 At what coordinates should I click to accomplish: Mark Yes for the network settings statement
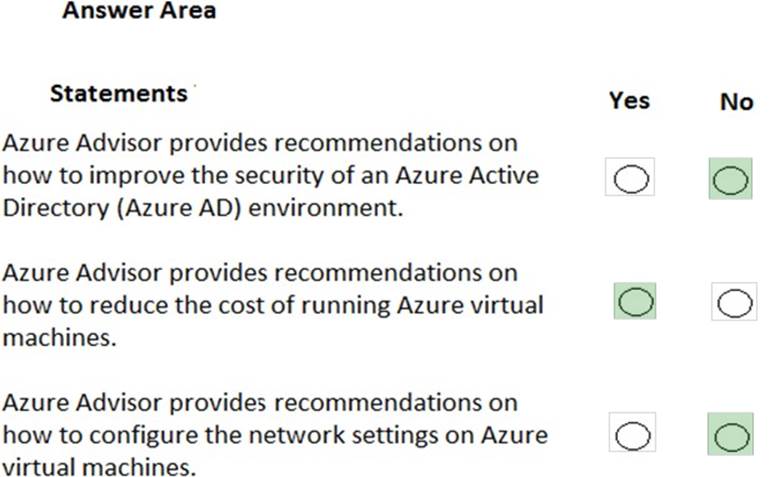coord(631,436)
